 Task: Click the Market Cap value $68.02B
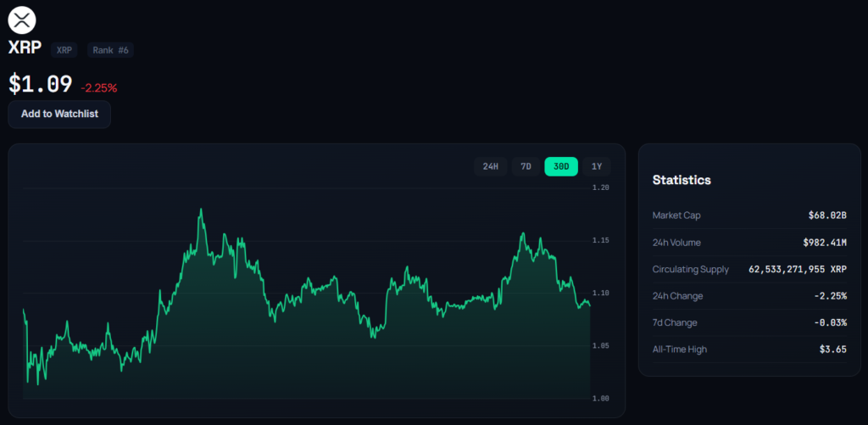[x=827, y=215]
